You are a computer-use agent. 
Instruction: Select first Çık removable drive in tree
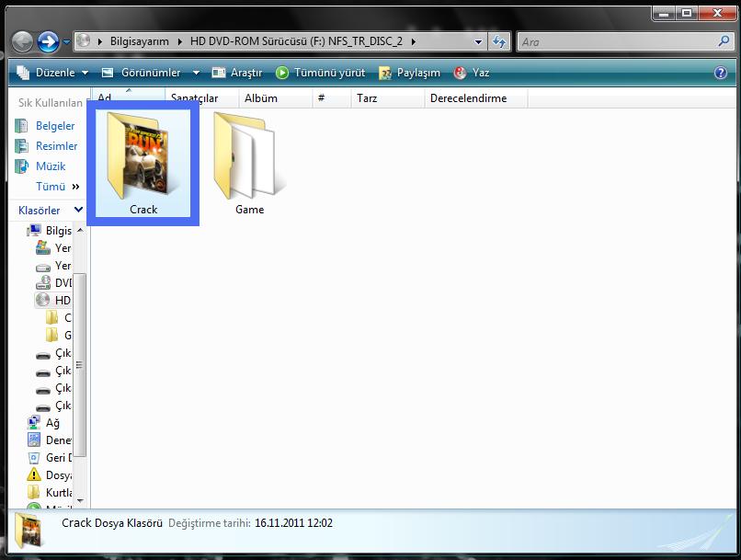point(53,353)
